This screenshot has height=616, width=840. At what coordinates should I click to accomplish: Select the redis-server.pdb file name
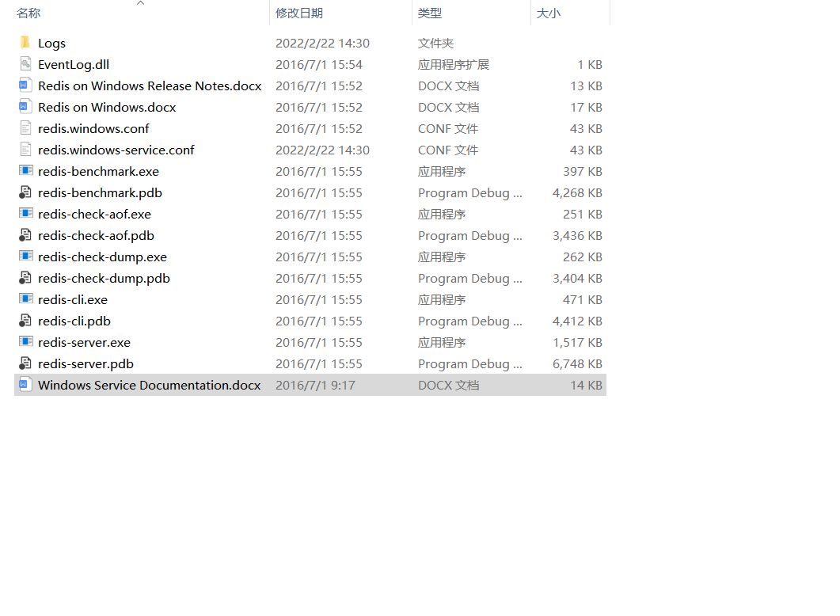pyautogui.click(x=86, y=364)
